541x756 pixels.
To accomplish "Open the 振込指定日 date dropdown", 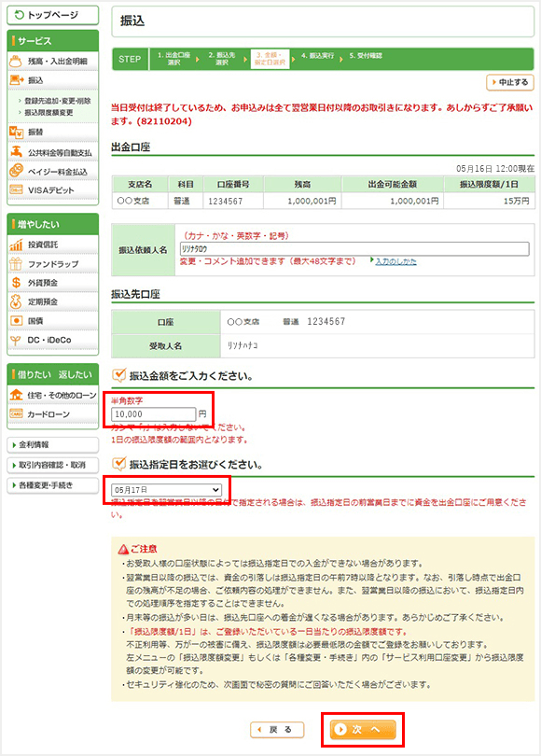I will pyautogui.click(x=166, y=490).
